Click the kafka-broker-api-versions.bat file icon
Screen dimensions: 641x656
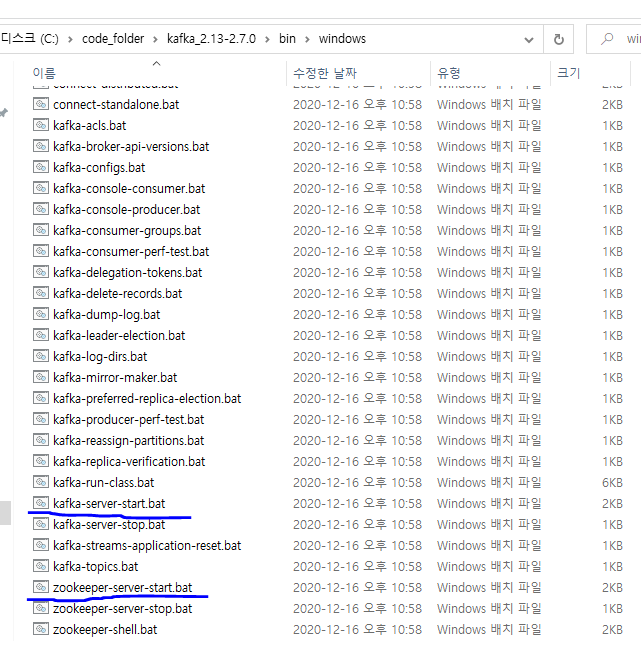pos(41,146)
